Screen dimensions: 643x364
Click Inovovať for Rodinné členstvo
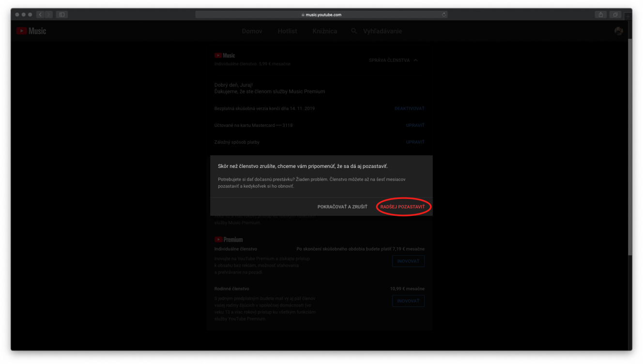[x=408, y=301]
